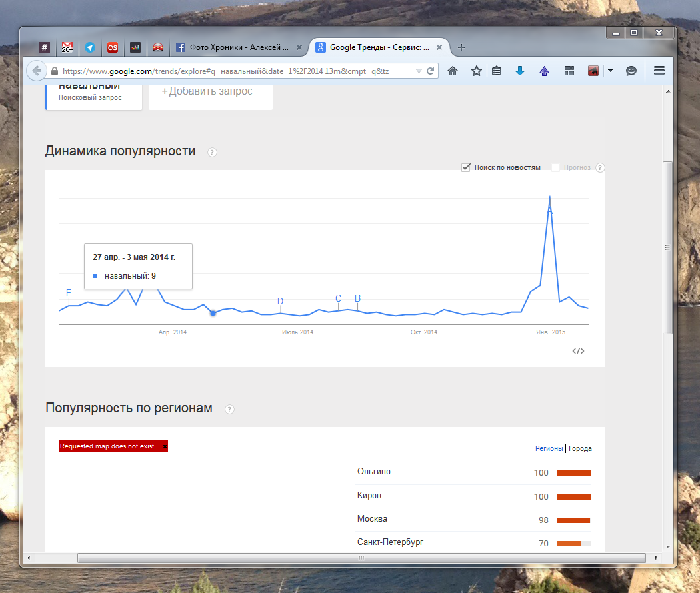Open the chat smiley toolbar icon
This screenshot has height=593, width=700.
tap(631, 71)
